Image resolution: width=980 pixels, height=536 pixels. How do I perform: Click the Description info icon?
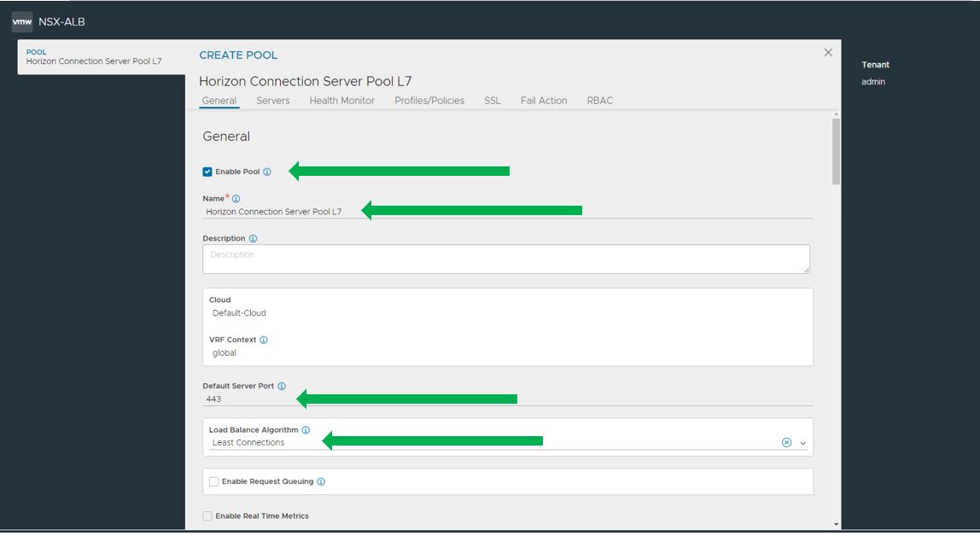pos(254,239)
